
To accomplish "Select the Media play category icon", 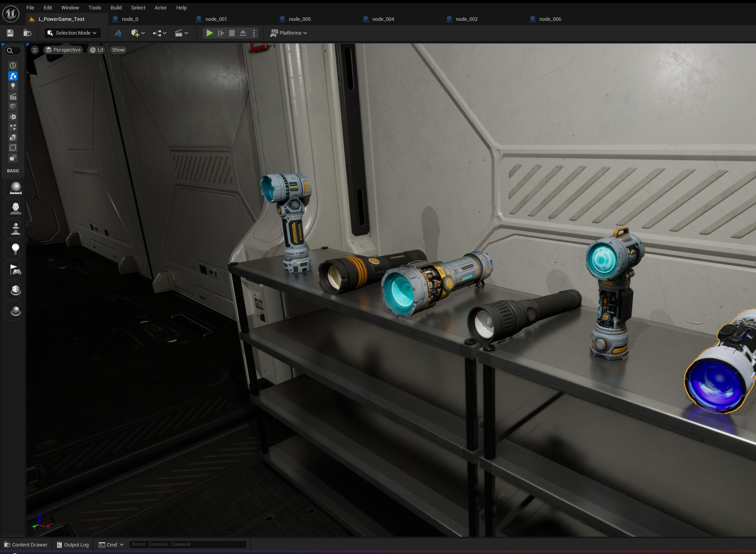I will click(13, 117).
